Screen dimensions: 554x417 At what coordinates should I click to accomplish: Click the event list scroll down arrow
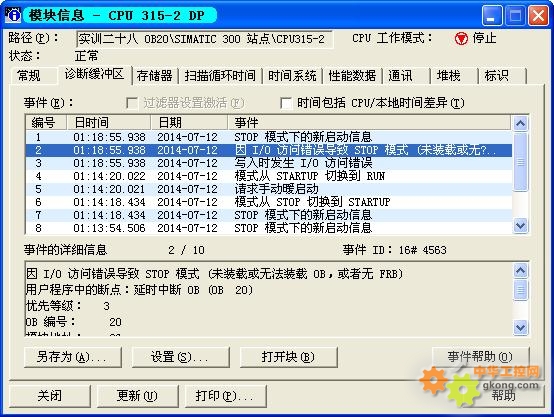(x=520, y=225)
